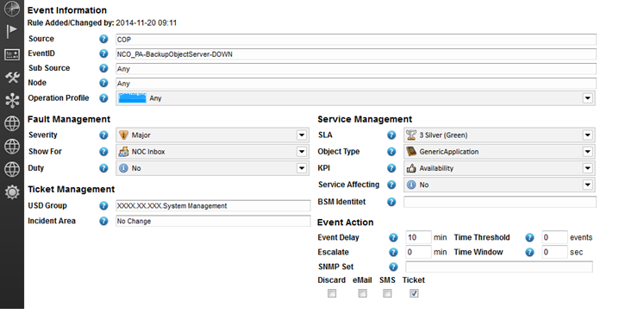Click the Time Window seconds box
644x314 pixels.
[555, 253]
